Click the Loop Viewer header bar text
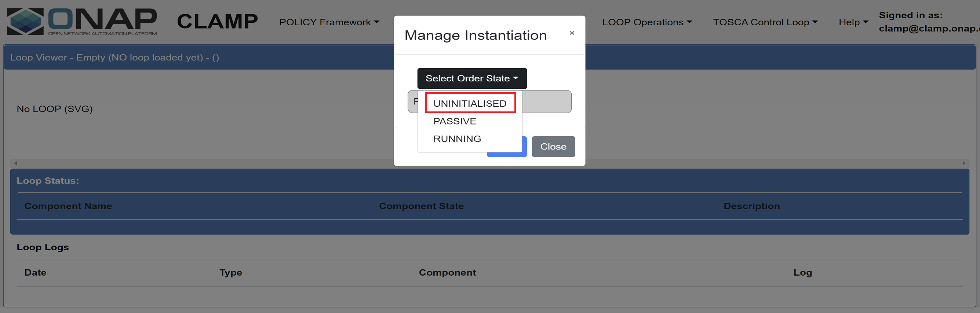Image resolution: width=980 pixels, height=313 pixels. click(x=114, y=58)
